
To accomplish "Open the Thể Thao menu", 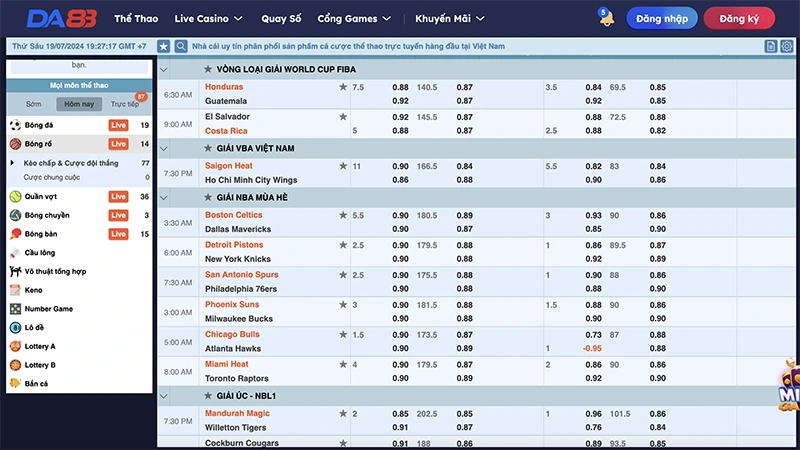I will [x=136, y=18].
